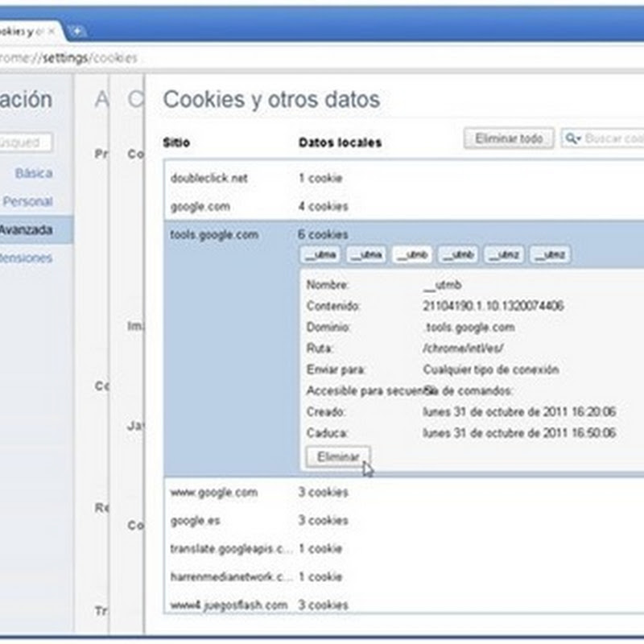Close the Cookies browser tab
The width and height of the screenshot is (644, 644).
(x=52, y=31)
